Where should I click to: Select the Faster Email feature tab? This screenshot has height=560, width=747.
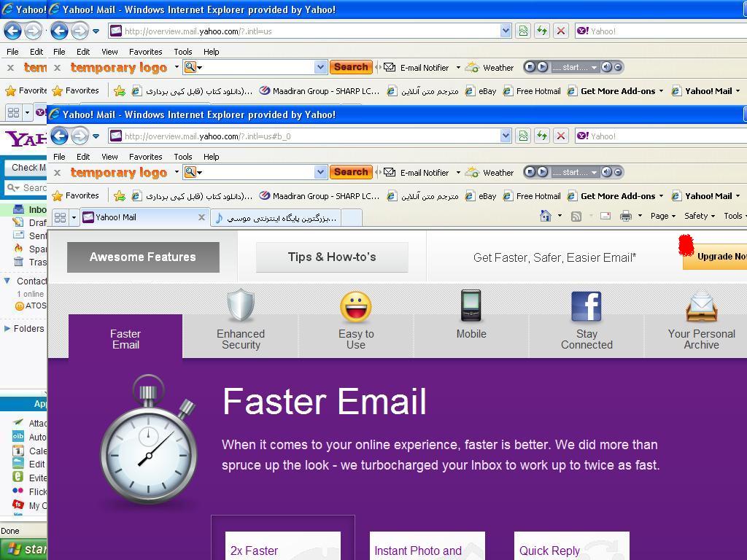[125, 335]
